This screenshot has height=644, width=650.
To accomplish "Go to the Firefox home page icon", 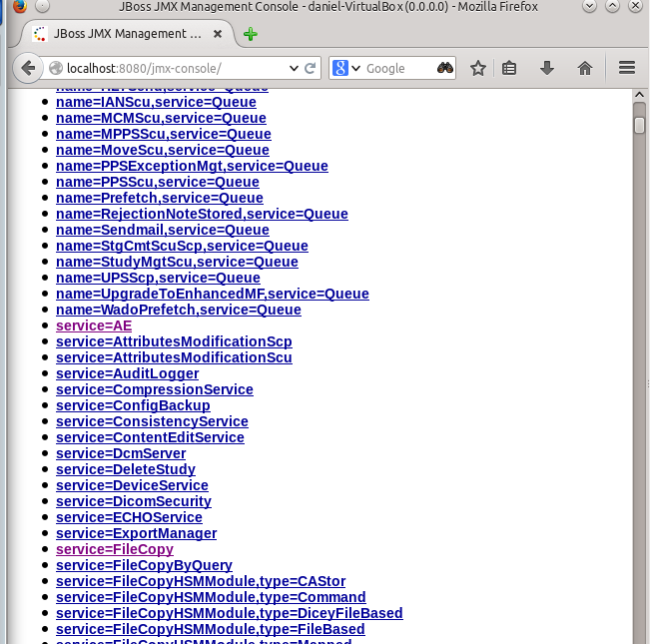I will coord(585,68).
